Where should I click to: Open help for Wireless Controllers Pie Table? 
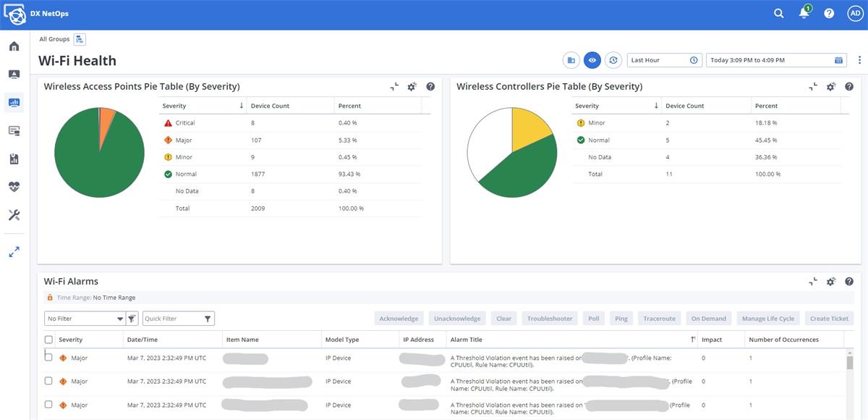848,86
